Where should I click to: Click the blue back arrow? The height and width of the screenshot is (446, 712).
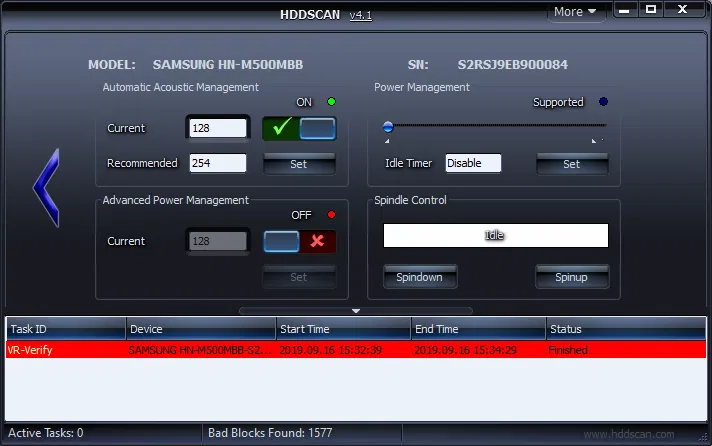[46, 188]
